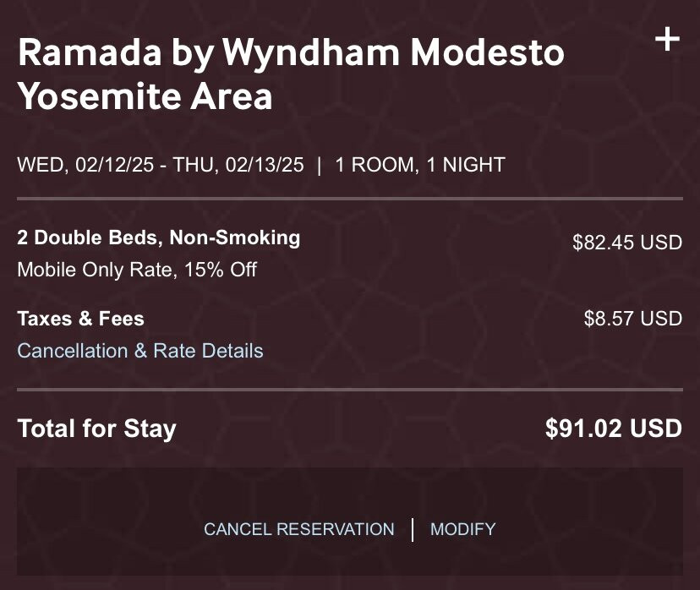Select the Taxes & Fees label
Image resolution: width=700 pixels, height=590 pixels.
[x=80, y=320]
